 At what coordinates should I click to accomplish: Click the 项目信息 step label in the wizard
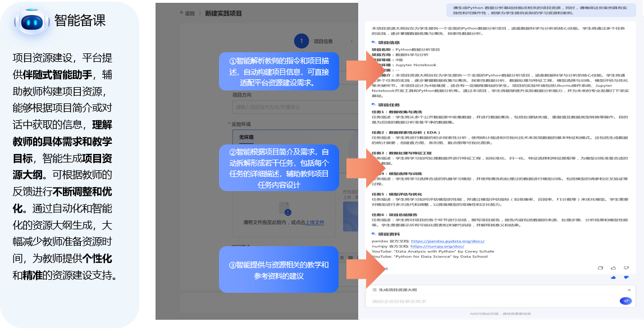pos(323,41)
